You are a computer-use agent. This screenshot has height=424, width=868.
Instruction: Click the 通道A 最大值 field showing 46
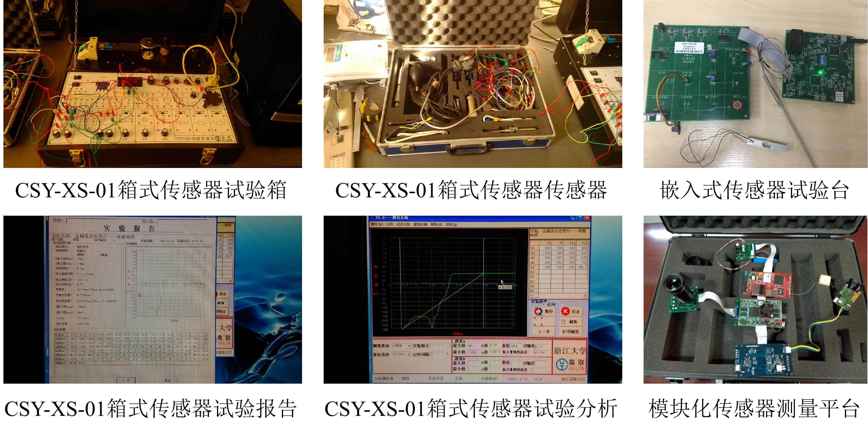[x=474, y=346]
